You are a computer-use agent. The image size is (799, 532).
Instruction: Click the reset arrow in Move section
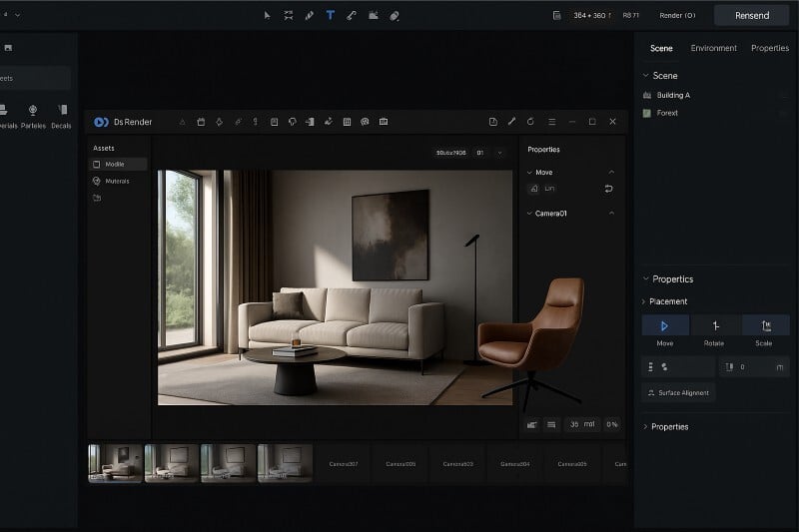click(x=609, y=188)
